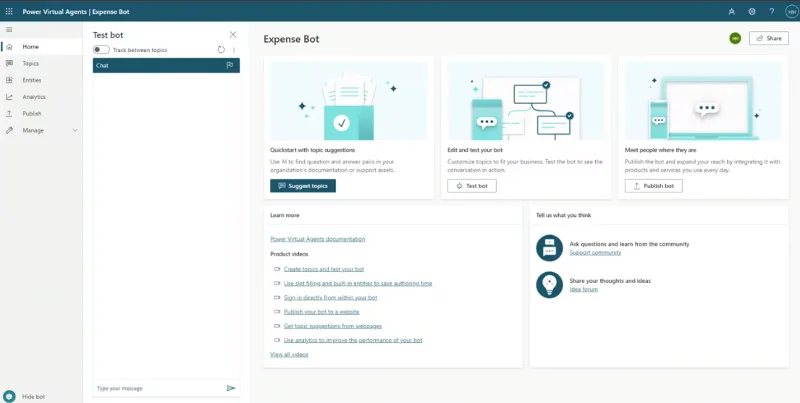Screen dimensions: 800x403
Task: Click the Suggest topics button
Action: [x=303, y=186]
